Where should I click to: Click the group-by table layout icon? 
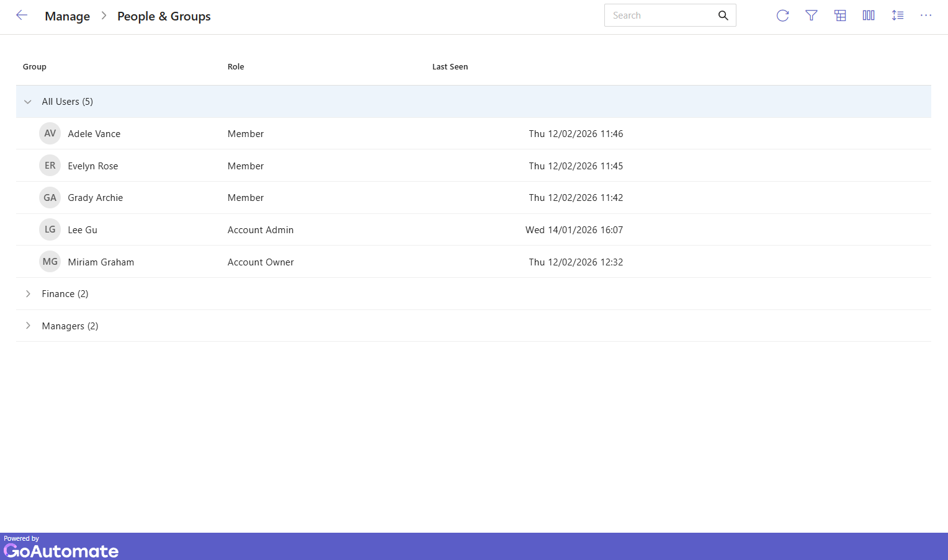pos(840,16)
